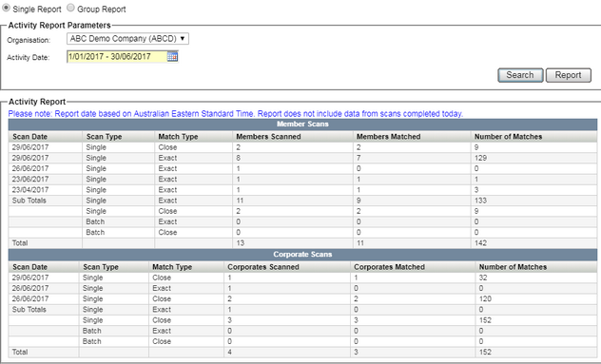
Task: Click the Corporate Scans section header
Action: pos(302,255)
